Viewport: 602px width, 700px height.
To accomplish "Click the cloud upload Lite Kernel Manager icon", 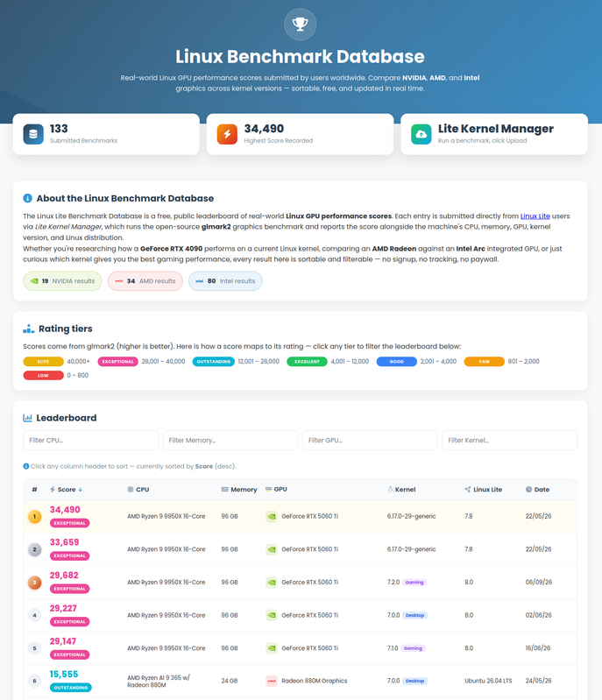I will pyautogui.click(x=421, y=134).
